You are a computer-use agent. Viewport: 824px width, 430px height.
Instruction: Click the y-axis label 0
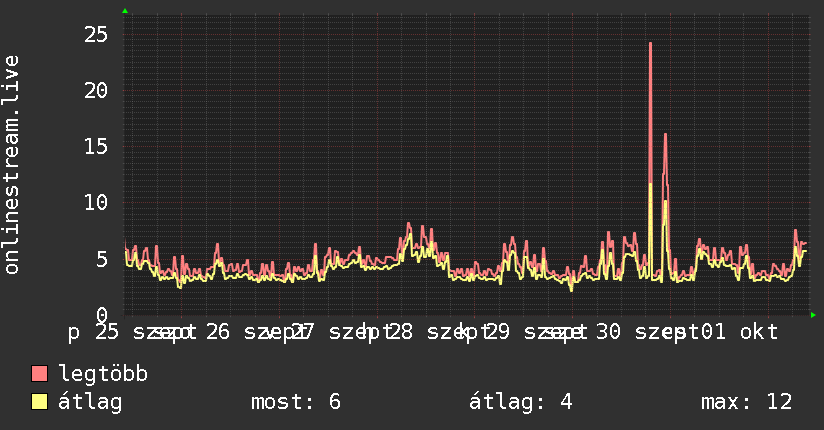point(102,314)
